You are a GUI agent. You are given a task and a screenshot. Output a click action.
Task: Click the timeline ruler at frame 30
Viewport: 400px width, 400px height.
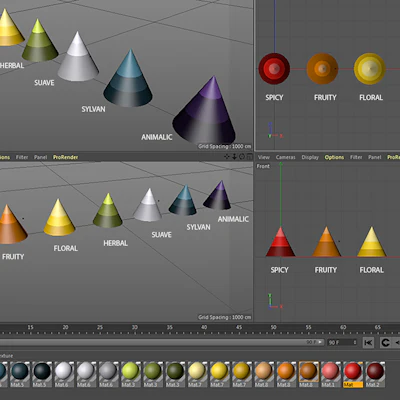135,328
